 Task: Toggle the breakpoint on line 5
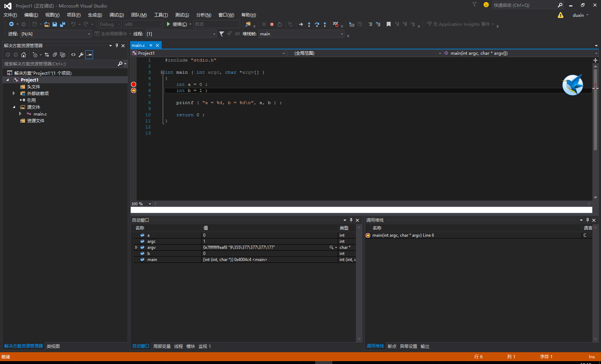coord(133,84)
